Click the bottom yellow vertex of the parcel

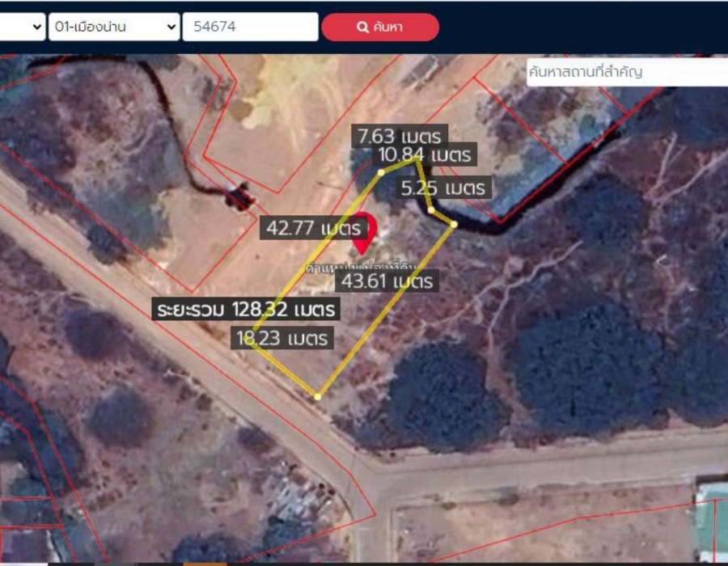318,397
